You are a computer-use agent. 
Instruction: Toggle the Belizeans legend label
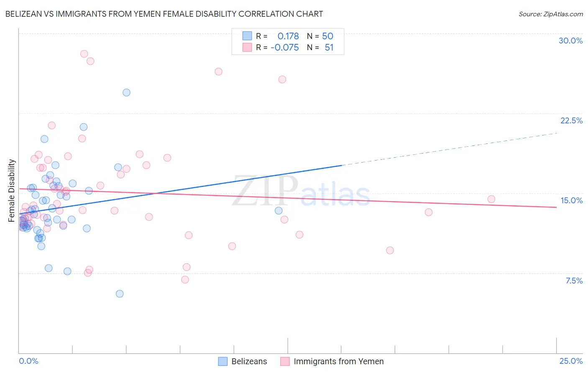[x=249, y=361]
